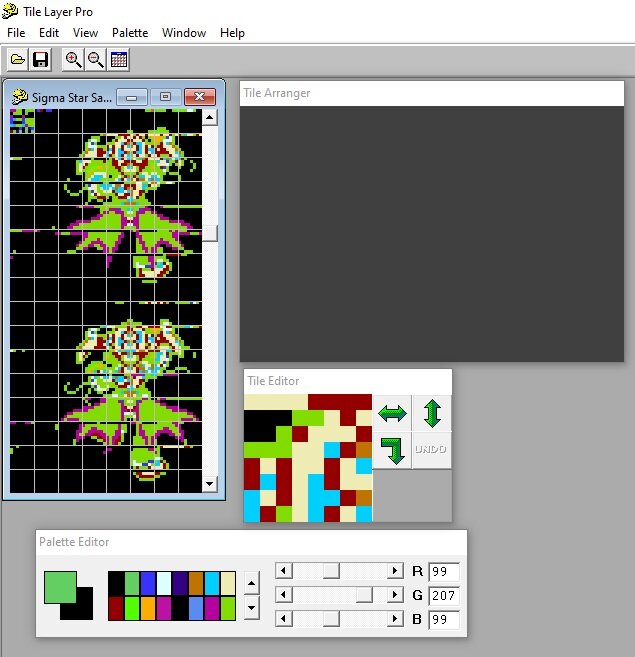The height and width of the screenshot is (657, 635).
Task: Select the dark red palette swatch
Action: pos(116,608)
